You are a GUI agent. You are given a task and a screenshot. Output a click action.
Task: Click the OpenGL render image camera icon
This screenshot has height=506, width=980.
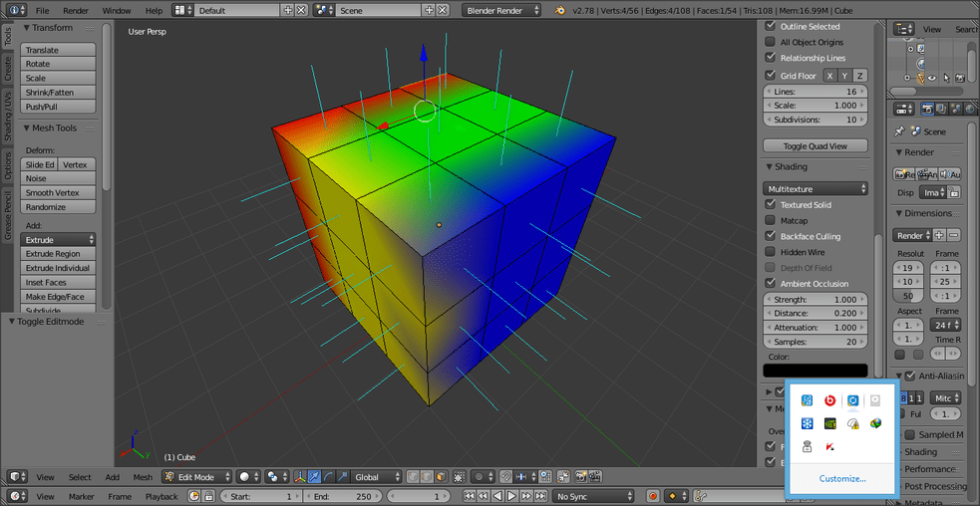(x=580, y=477)
